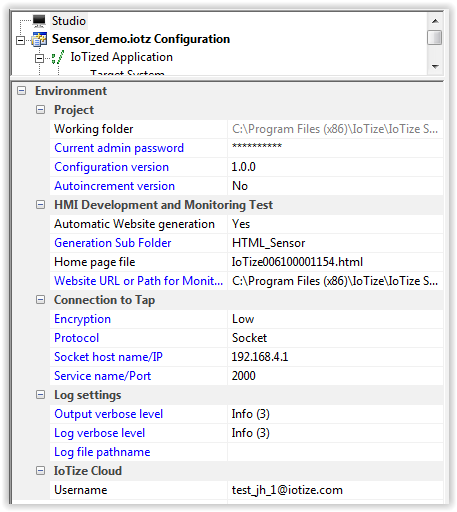
Task: Click the port 2000 value
Action: click(x=335, y=376)
